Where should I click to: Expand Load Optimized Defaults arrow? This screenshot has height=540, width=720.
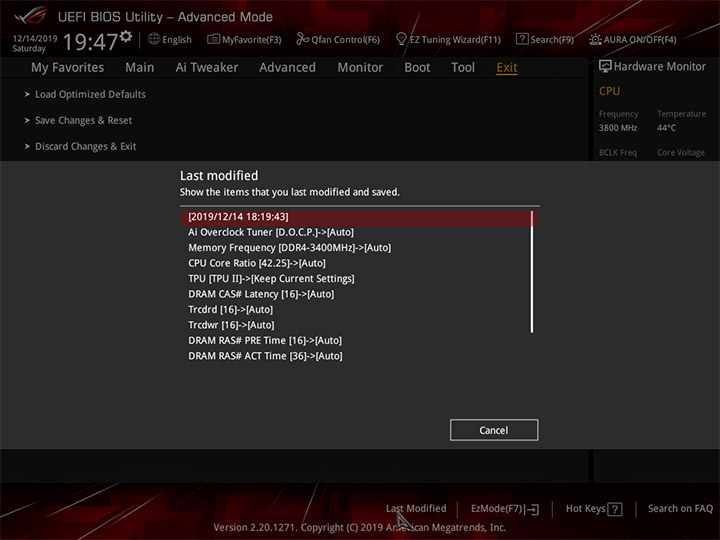27,94
